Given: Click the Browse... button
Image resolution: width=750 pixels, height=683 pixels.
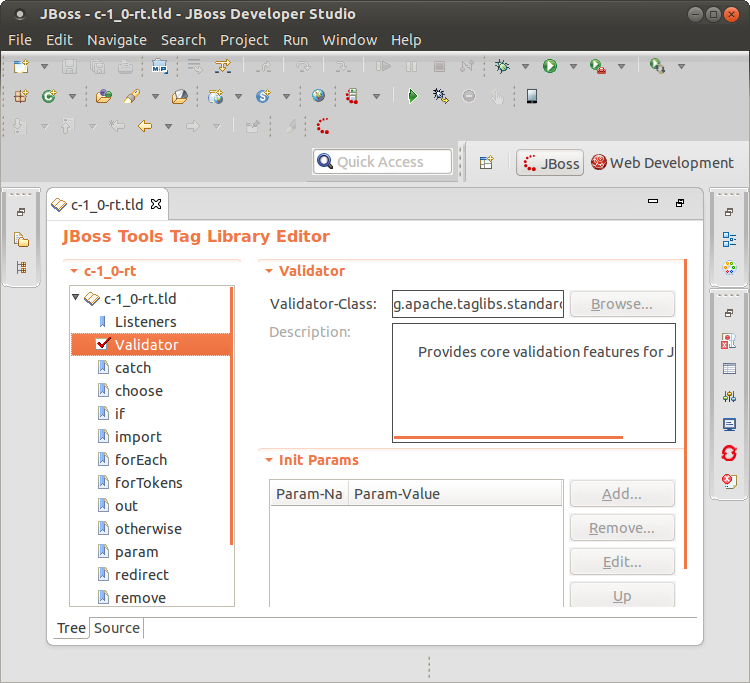Looking at the screenshot, I should click(x=622, y=304).
